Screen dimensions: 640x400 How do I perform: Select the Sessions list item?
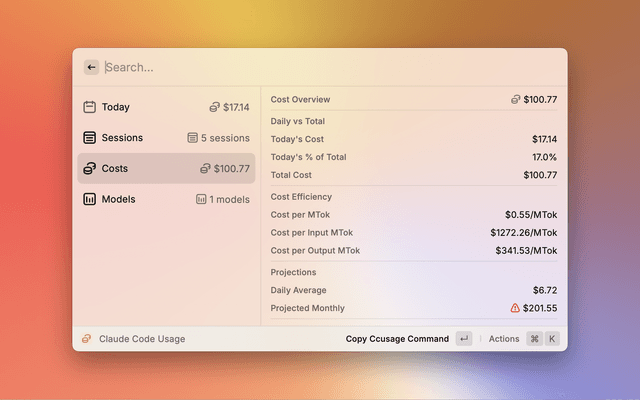point(166,138)
